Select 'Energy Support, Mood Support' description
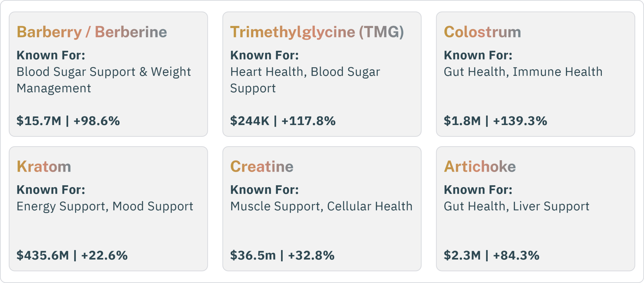 [105, 206]
